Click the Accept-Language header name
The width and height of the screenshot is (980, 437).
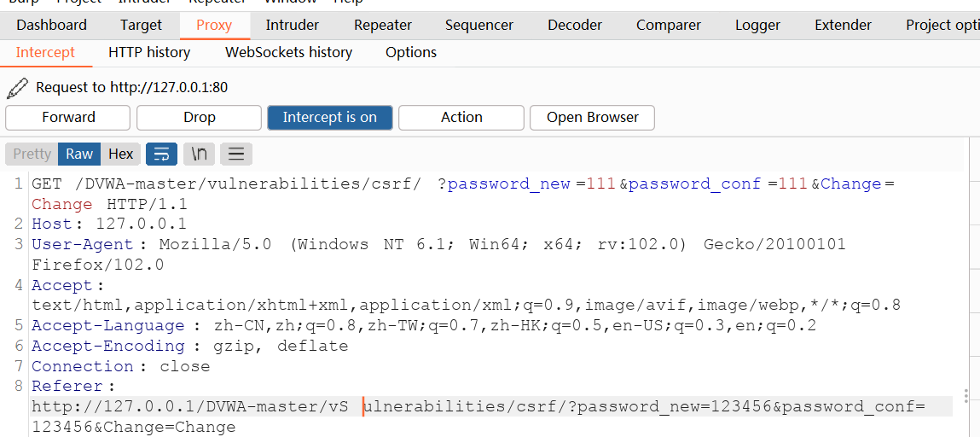[108, 326]
